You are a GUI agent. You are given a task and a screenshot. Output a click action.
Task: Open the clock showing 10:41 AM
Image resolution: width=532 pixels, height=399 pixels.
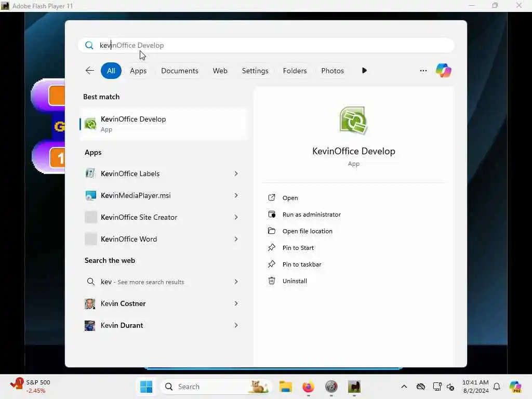click(x=475, y=387)
